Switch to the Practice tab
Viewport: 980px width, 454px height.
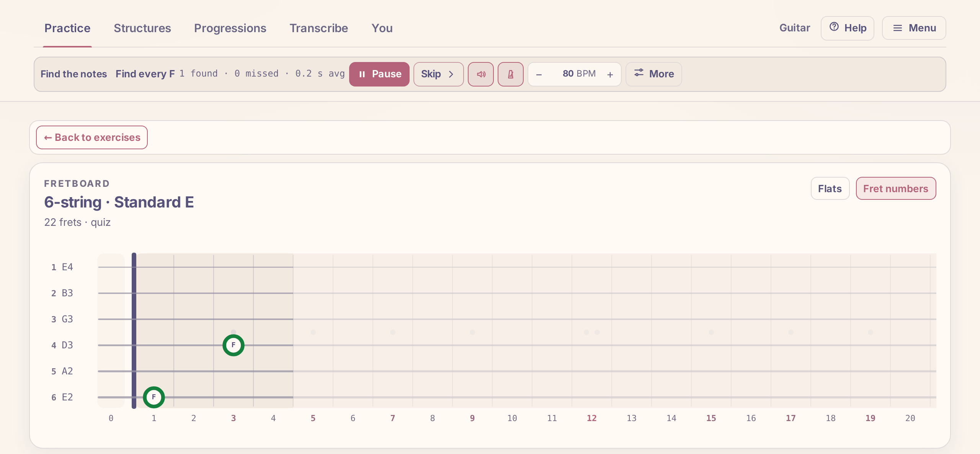pos(67,28)
